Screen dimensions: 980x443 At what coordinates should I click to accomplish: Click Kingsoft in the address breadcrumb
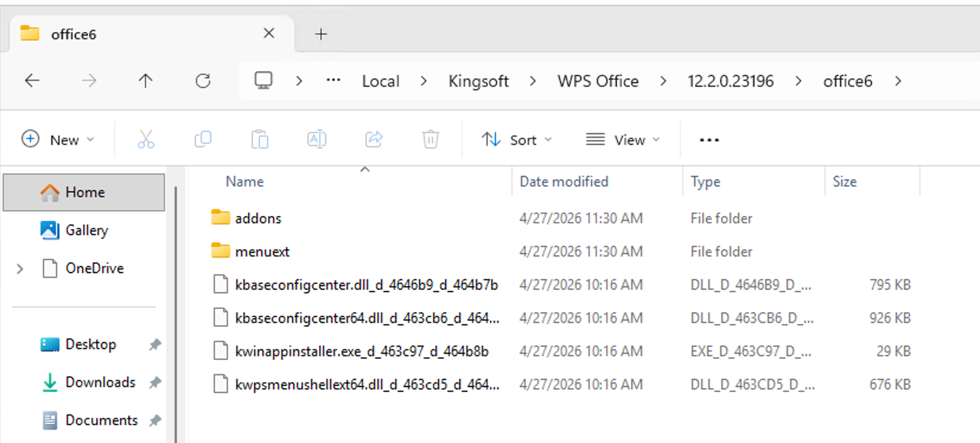click(x=478, y=81)
